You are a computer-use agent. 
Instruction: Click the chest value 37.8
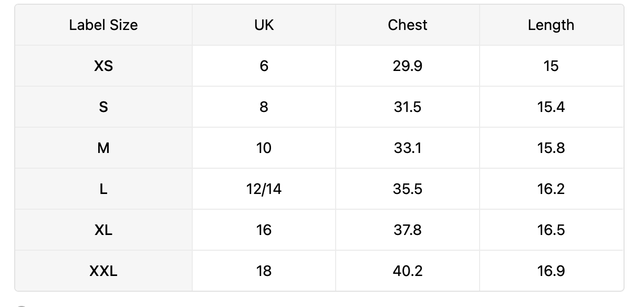coord(408,230)
